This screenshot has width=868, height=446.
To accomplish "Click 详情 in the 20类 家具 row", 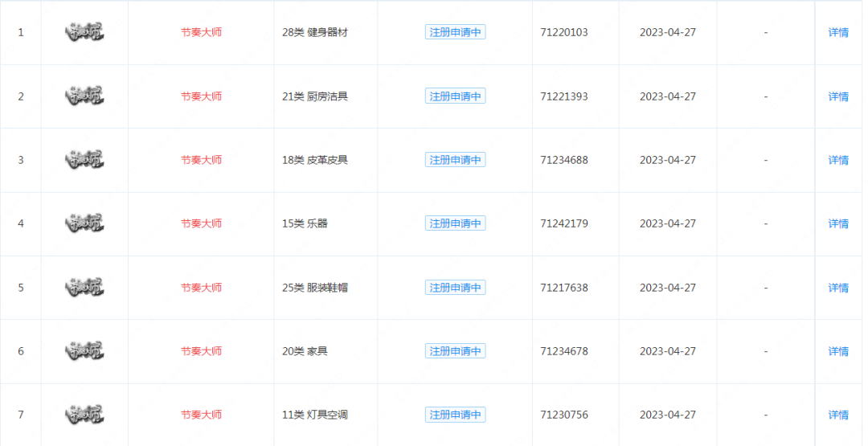I will point(838,351).
